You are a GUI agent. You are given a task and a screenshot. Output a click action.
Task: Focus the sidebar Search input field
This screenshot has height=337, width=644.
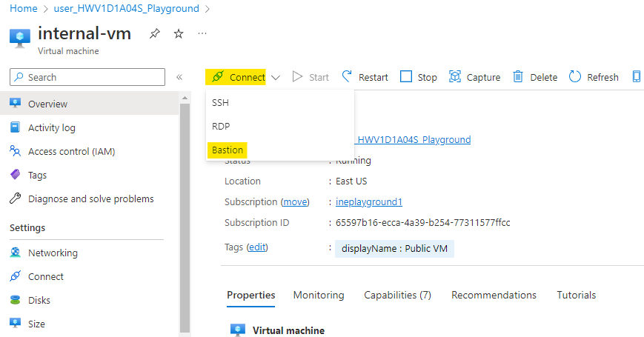(x=87, y=77)
